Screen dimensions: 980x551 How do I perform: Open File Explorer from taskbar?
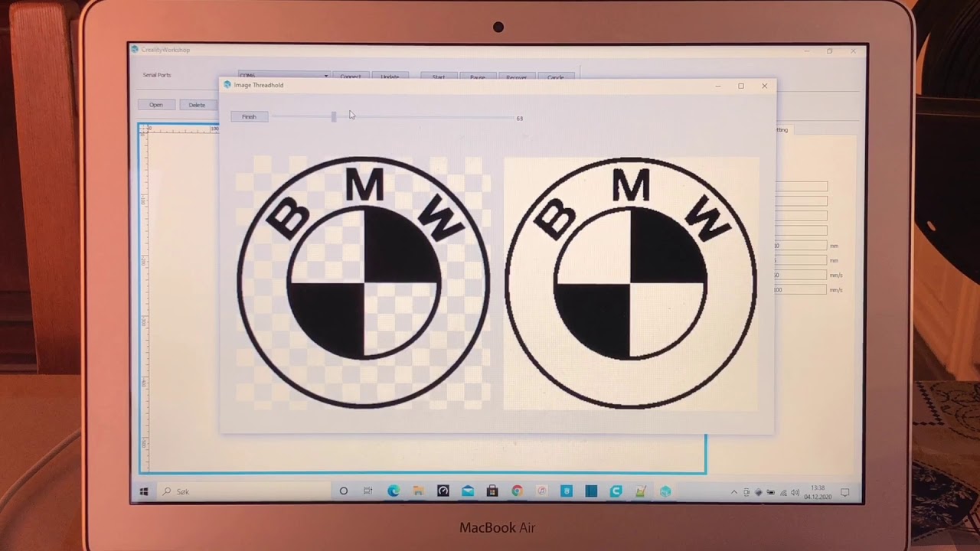[418, 491]
